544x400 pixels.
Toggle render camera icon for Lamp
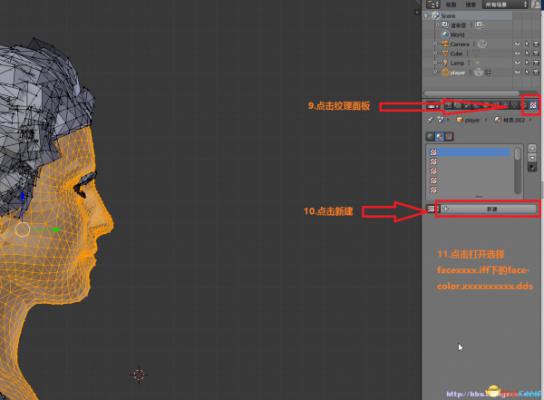[x=536, y=63]
